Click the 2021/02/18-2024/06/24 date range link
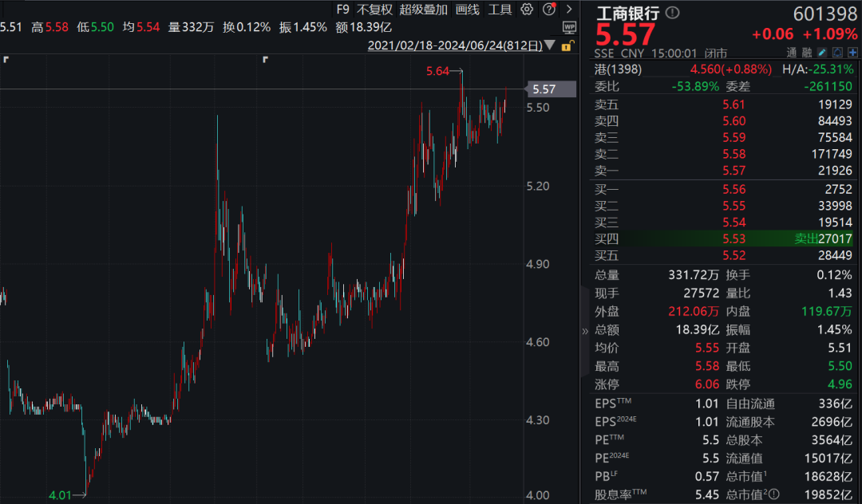 pyautogui.click(x=455, y=45)
